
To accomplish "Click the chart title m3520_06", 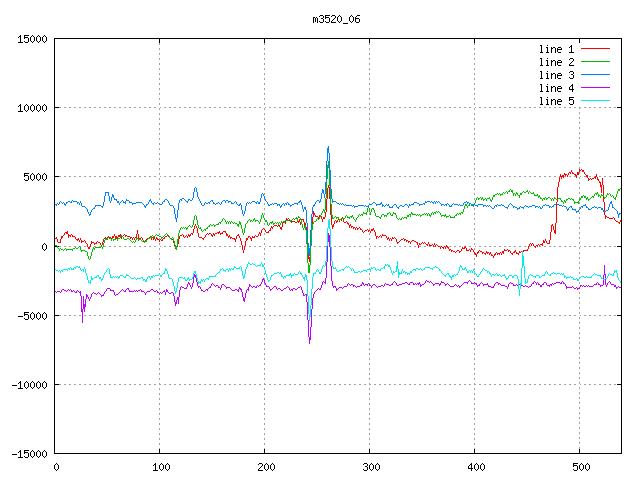I will coord(338,19).
